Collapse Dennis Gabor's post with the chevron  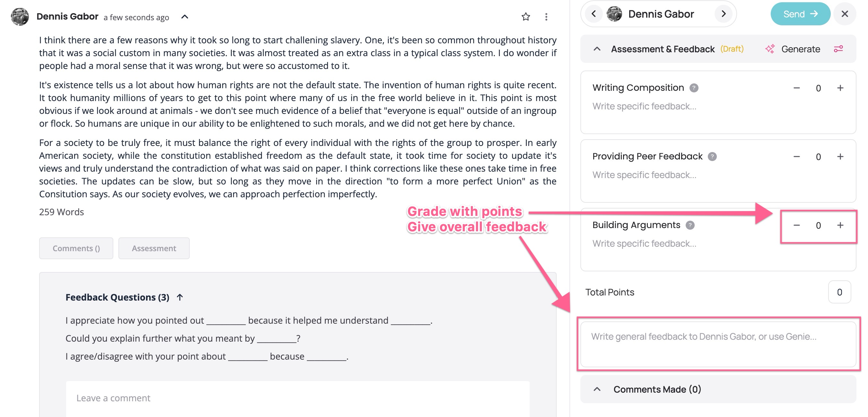tap(185, 17)
